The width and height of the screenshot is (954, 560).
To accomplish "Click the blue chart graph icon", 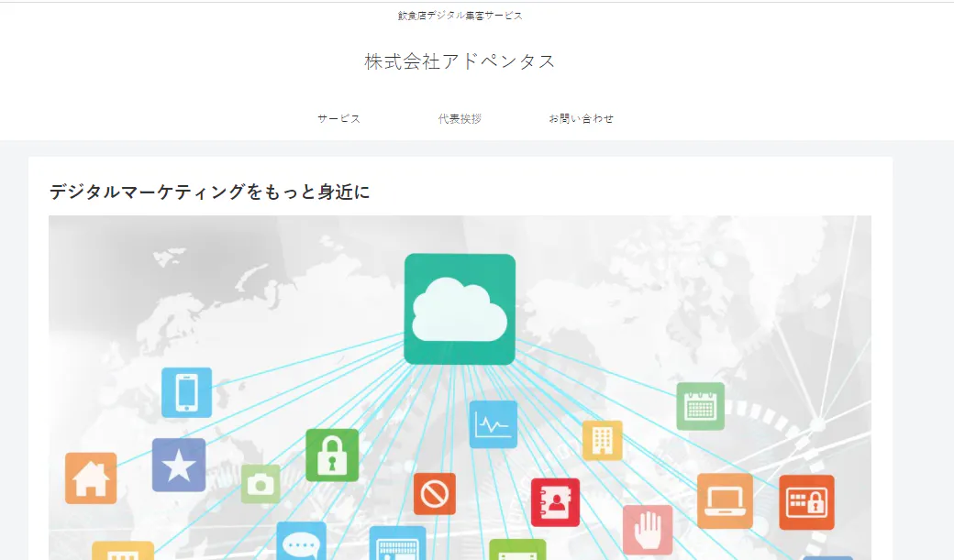I will (x=494, y=424).
